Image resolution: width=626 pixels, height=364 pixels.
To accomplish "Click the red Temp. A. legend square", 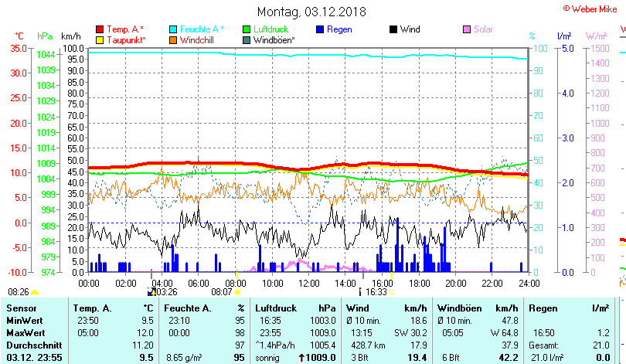I will [100, 29].
